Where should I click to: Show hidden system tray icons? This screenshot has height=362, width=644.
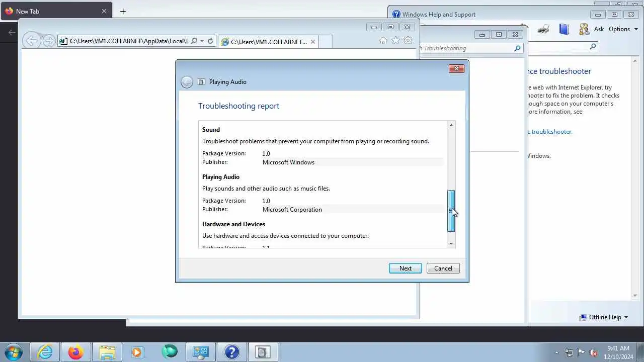(556, 352)
